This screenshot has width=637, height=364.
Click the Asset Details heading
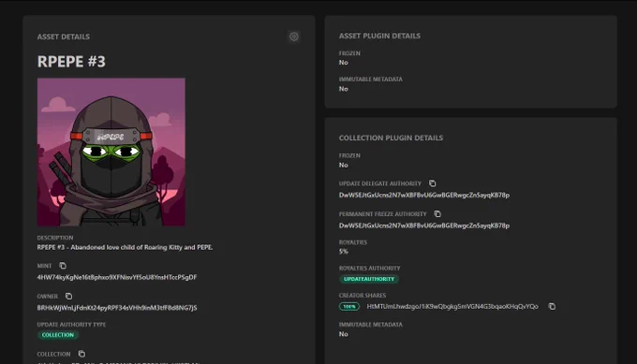click(64, 36)
